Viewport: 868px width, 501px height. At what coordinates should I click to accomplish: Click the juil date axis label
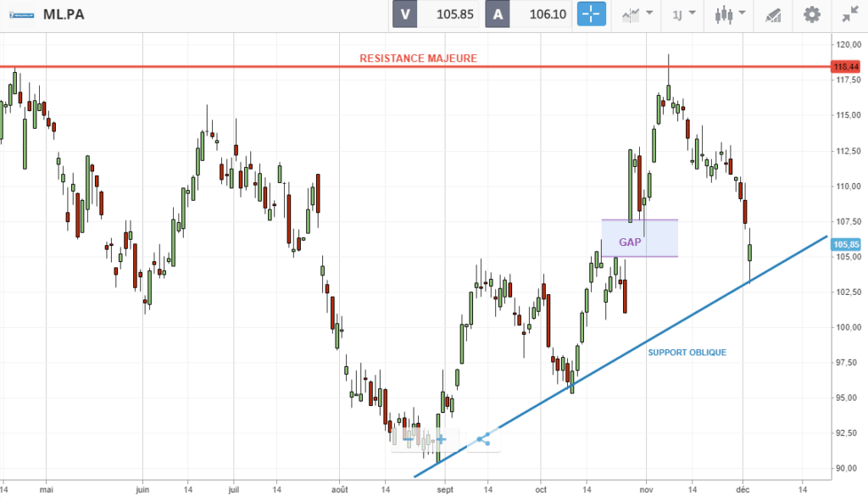coord(234,489)
